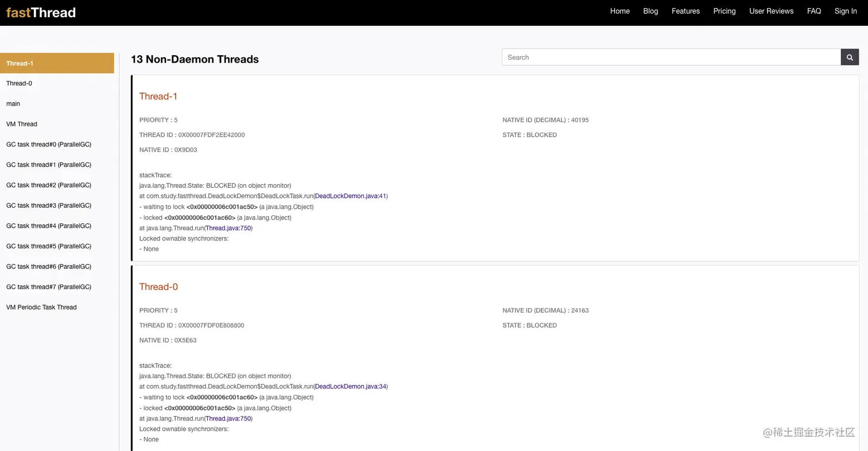Select Thread-0 in the sidebar
Viewport: 868px width, 451px height.
[x=57, y=83]
